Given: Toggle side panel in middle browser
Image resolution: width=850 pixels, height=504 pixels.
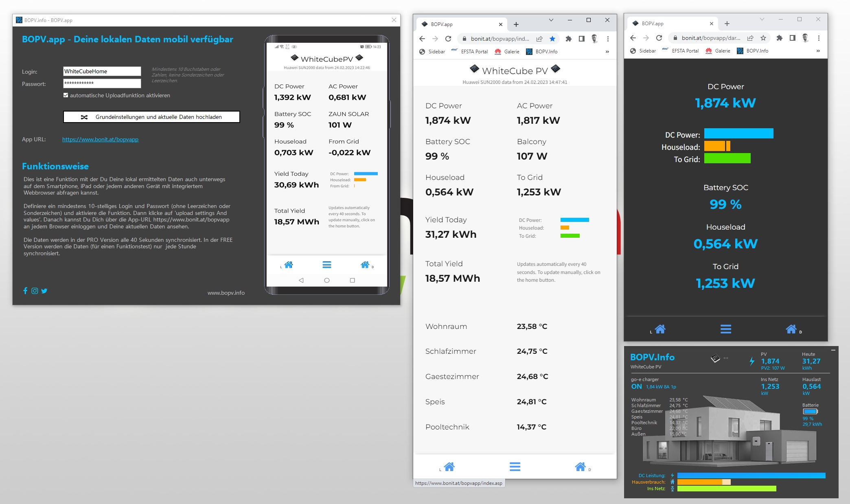Looking at the screenshot, I should point(581,39).
